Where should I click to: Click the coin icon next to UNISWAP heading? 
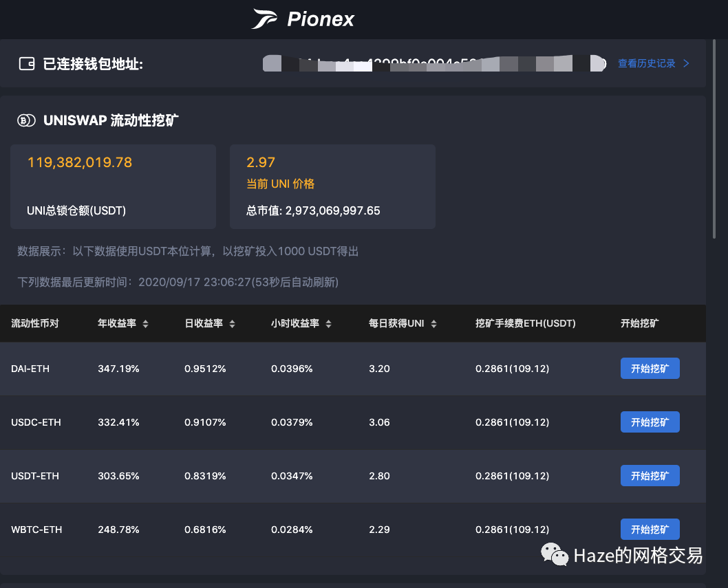[26, 120]
